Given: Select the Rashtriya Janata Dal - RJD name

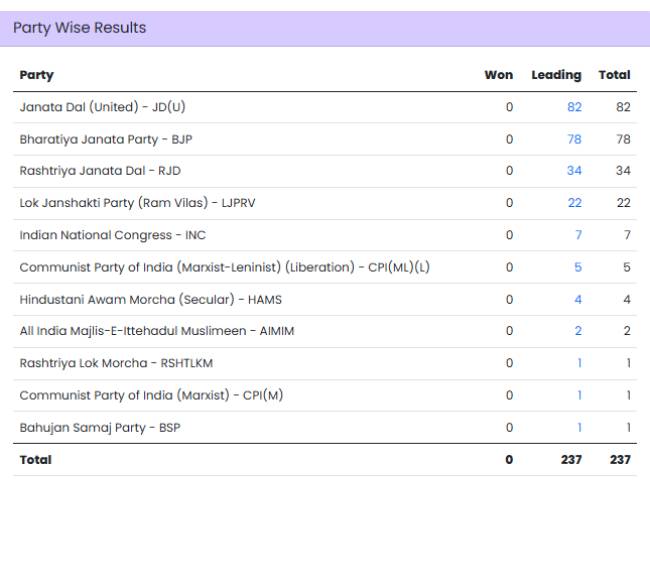Looking at the screenshot, I should [100, 171].
